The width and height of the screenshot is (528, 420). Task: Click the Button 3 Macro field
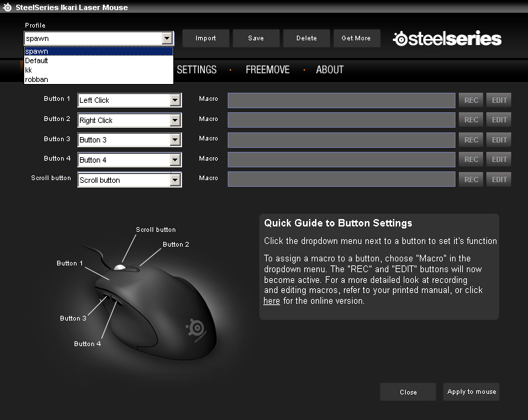341,140
